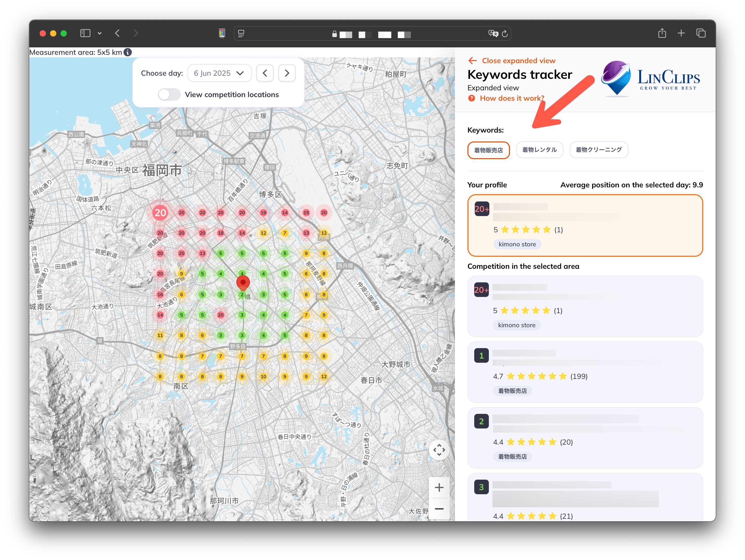Open the competitor card ranked 1
Image resolution: width=745 pixels, height=560 pixels.
point(585,372)
